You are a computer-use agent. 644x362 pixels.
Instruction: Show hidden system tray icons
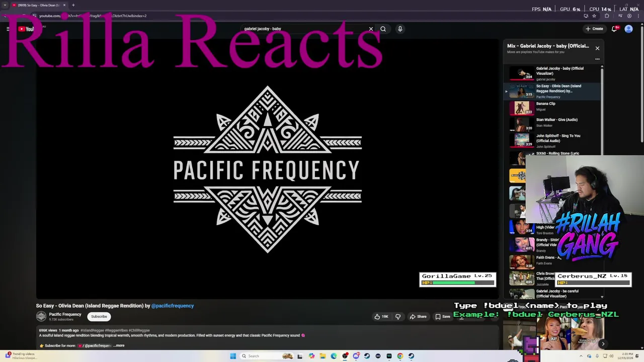[581, 356]
